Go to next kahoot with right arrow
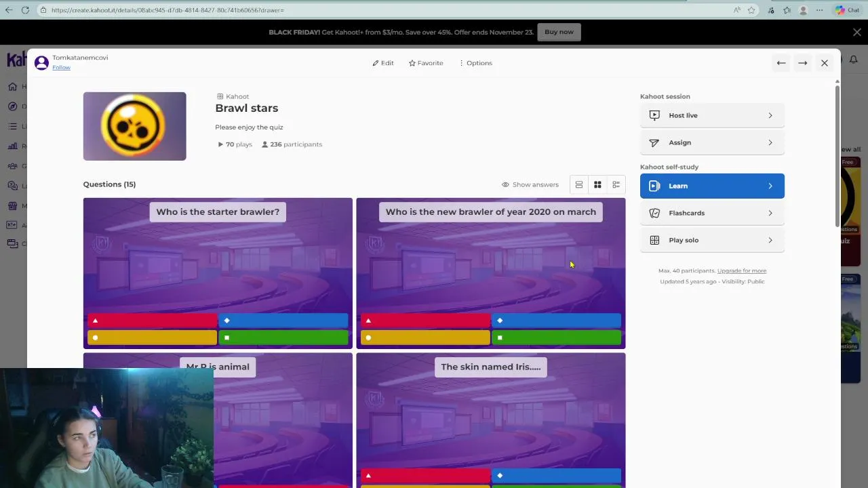This screenshot has height=488, width=868. coord(803,63)
